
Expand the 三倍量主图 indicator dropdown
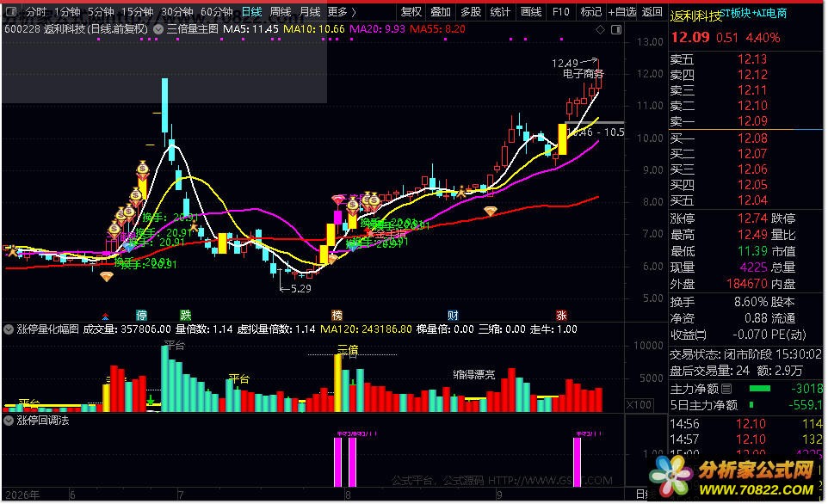pos(158,29)
